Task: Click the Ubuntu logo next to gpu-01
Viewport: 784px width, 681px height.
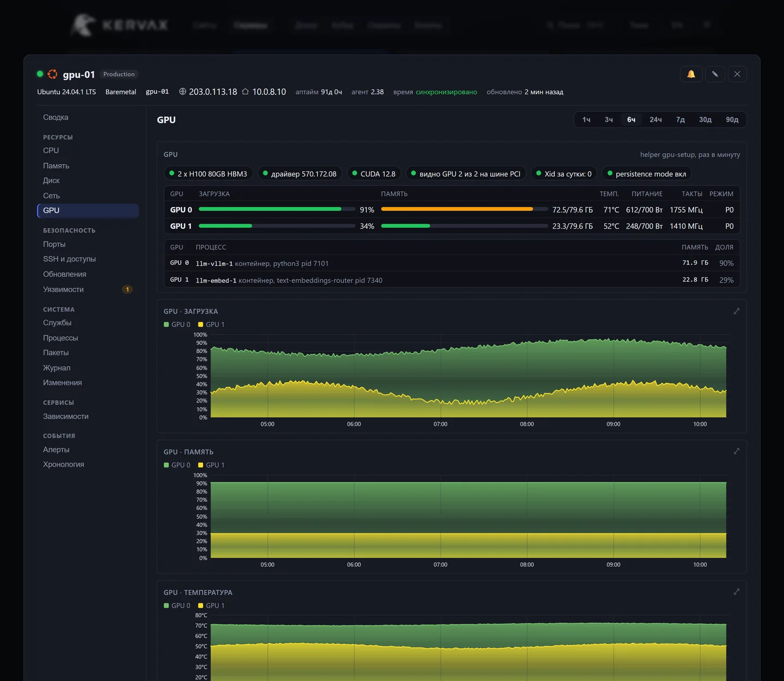Action: 52,74
